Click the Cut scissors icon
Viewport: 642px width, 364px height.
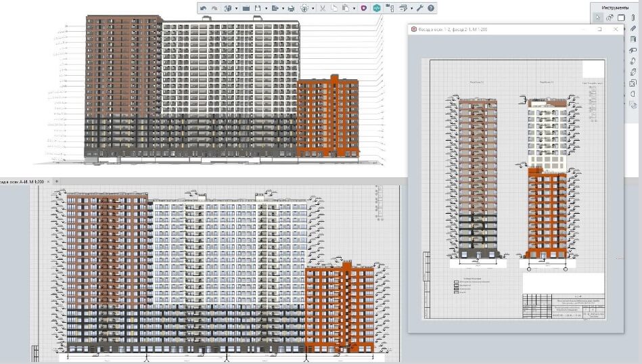(x=323, y=8)
